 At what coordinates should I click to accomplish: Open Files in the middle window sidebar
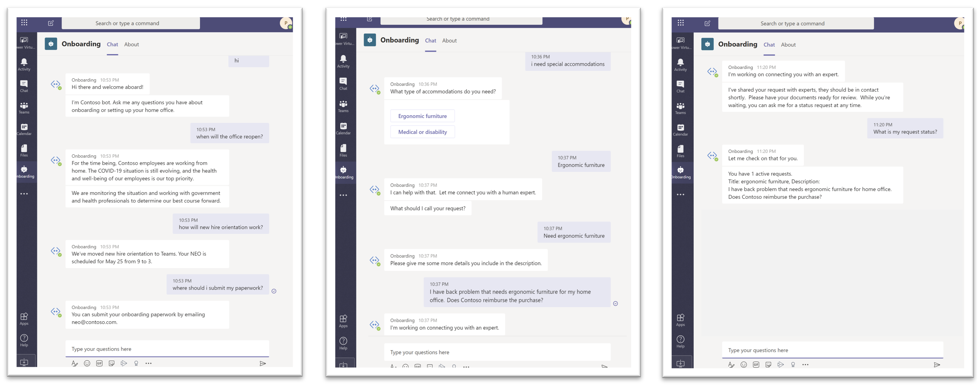[x=343, y=150]
